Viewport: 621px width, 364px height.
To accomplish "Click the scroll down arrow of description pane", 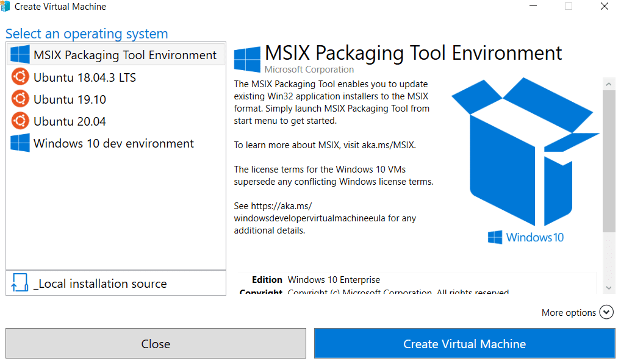I will (609, 288).
